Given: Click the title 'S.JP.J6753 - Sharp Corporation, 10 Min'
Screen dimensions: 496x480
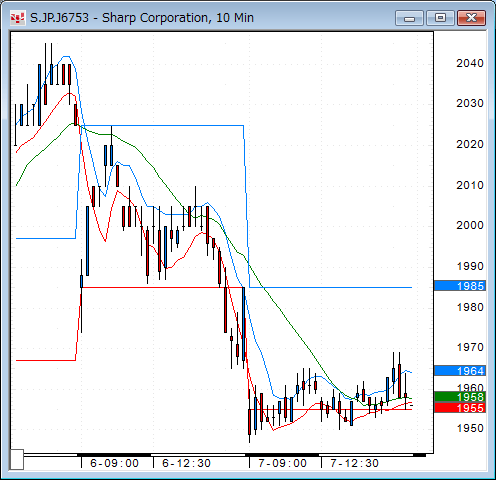Looking at the screenshot, I should [x=142, y=18].
